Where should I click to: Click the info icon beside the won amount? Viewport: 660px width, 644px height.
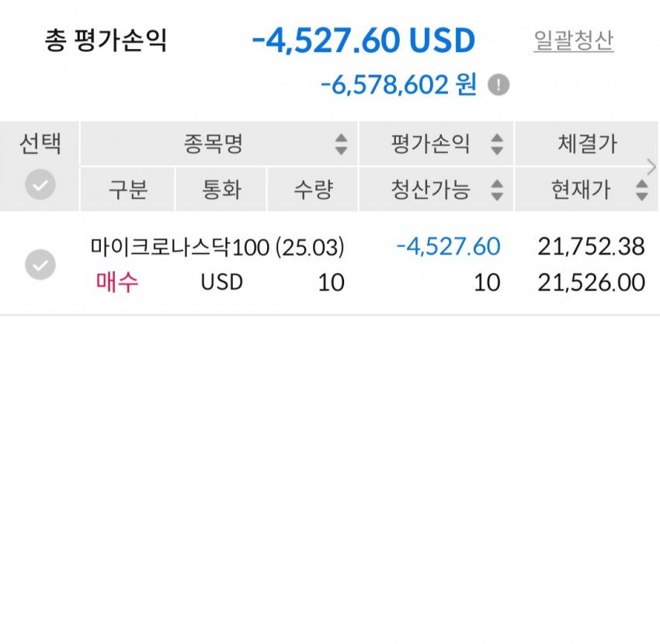[x=498, y=85]
